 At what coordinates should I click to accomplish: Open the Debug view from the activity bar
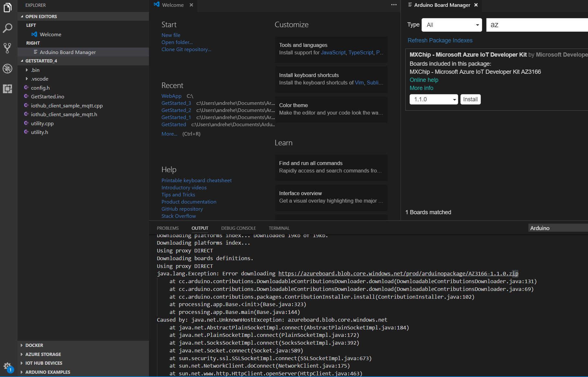pos(7,69)
